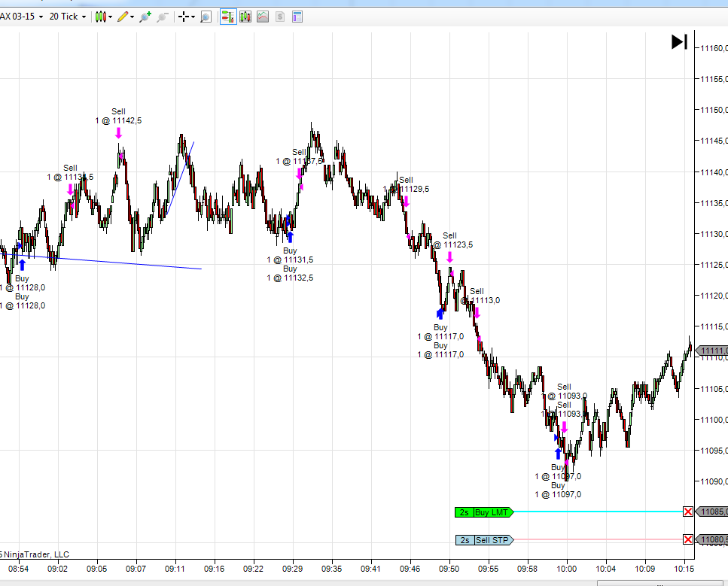
Task: Click the zoom out magnifier icon
Action: (162, 17)
